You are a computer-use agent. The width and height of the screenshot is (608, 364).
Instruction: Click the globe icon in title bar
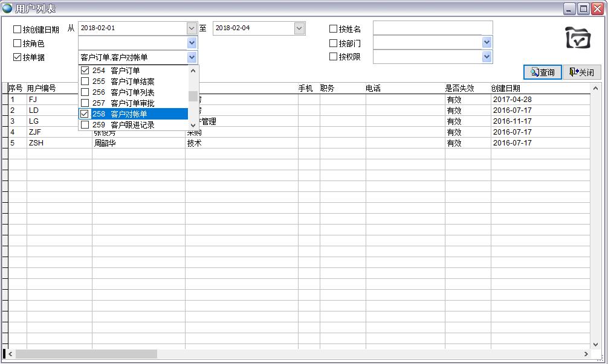7,8
